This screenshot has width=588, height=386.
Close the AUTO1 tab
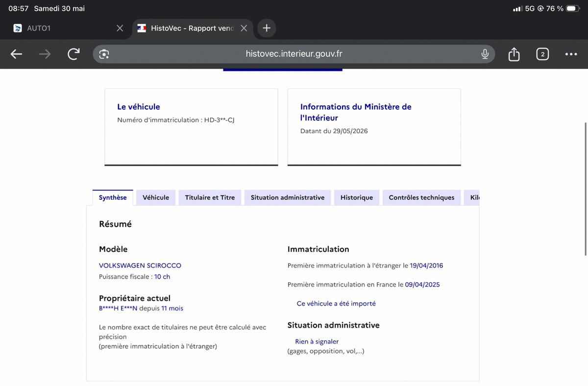pyautogui.click(x=120, y=28)
